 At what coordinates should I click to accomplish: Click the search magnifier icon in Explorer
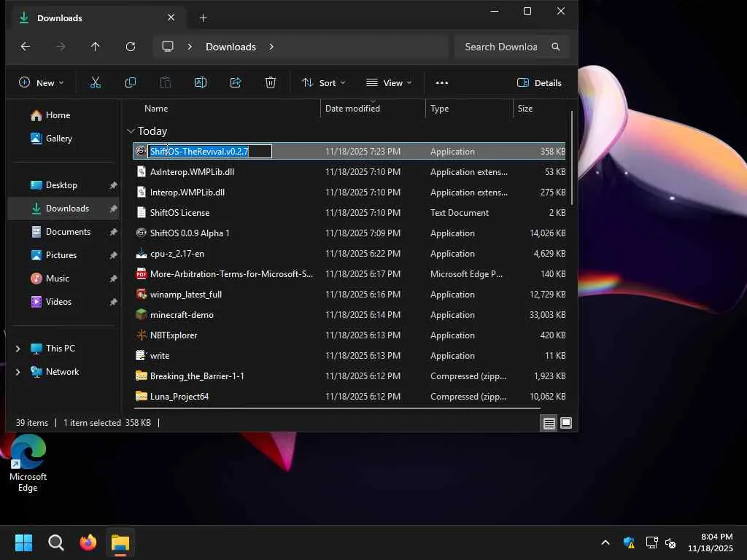point(555,47)
